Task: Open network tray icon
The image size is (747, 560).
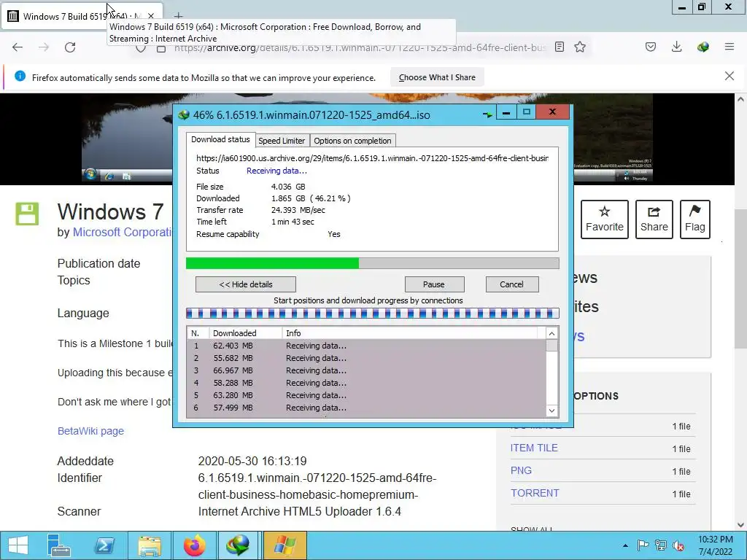Action: [x=661, y=545]
